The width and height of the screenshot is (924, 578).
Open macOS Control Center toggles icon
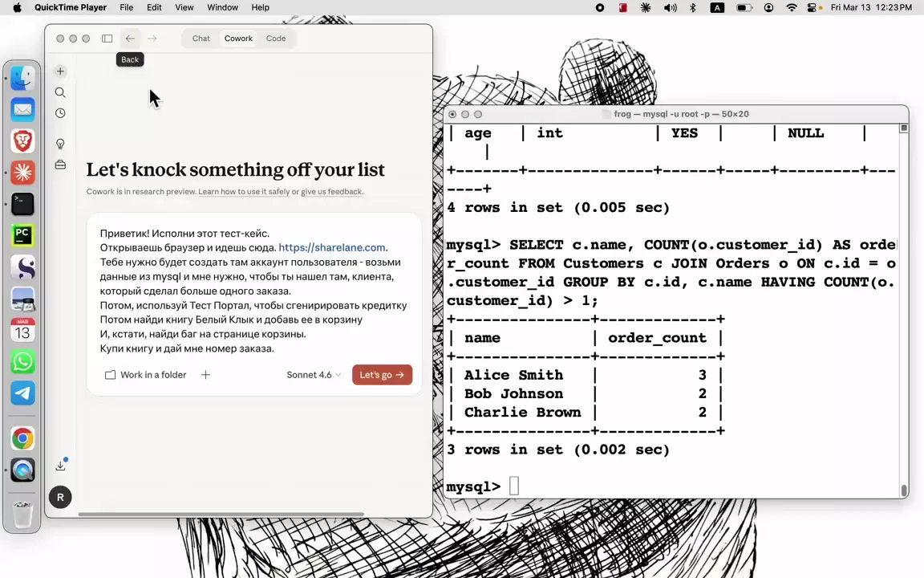pos(813,7)
